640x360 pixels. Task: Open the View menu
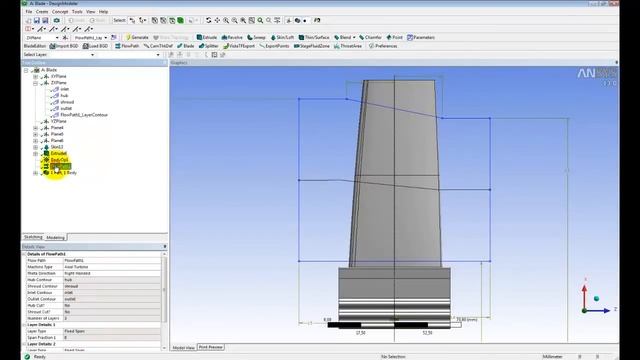click(91, 12)
